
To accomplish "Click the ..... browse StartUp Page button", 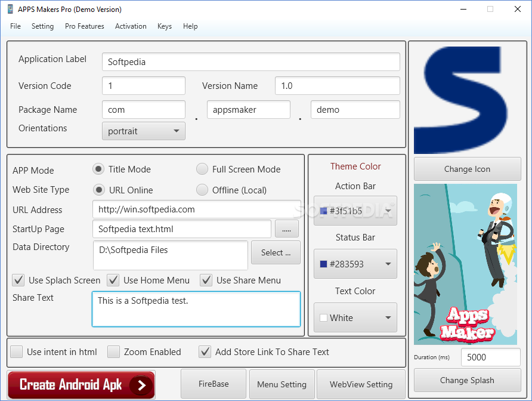I will [x=287, y=229].
